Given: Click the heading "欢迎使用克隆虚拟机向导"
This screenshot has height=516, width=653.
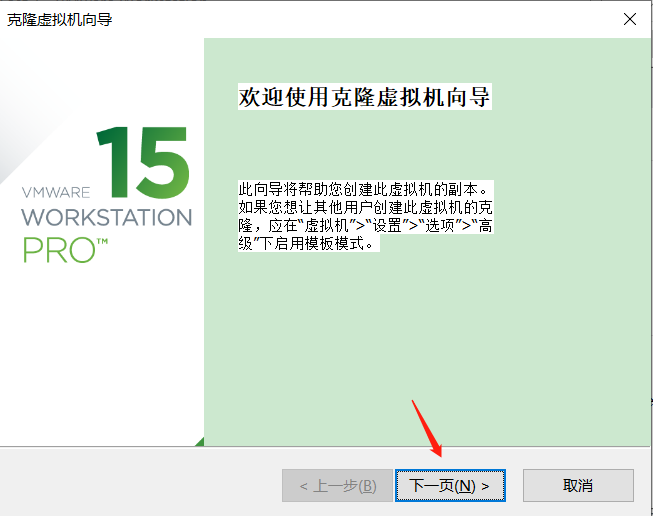Looking at the screenshot, I should click(365, 97).
